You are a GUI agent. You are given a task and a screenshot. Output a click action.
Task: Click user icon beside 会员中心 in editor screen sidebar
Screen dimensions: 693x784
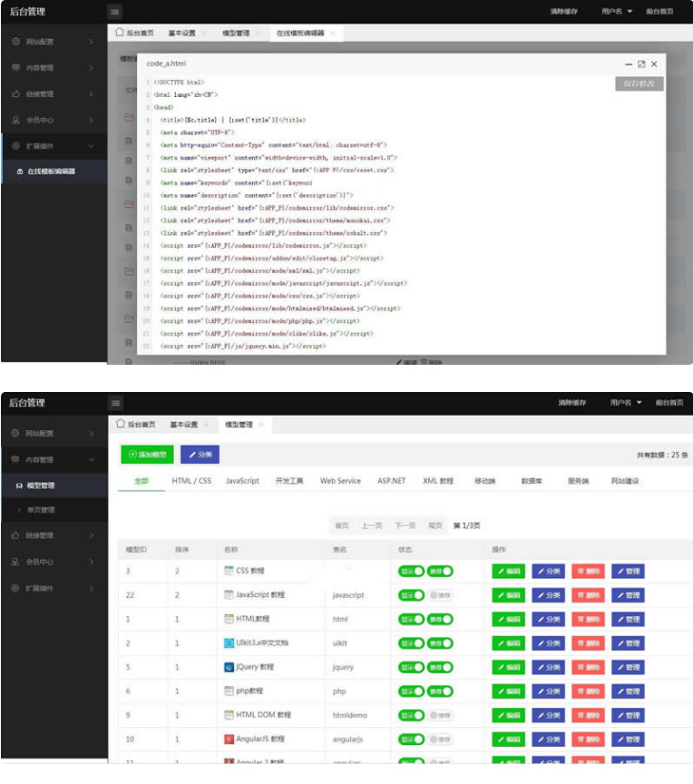click(16, 120)
